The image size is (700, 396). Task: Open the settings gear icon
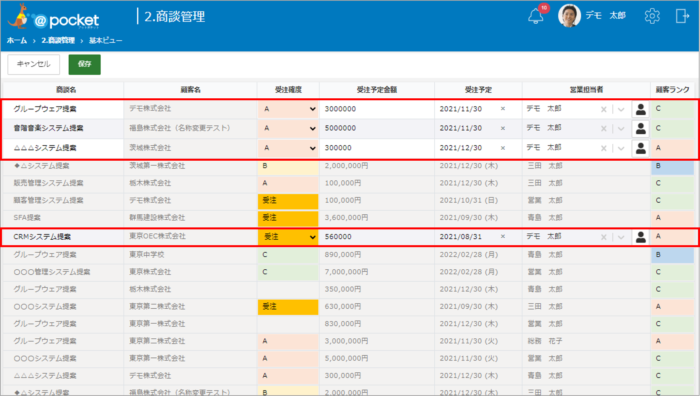point(652,16)
